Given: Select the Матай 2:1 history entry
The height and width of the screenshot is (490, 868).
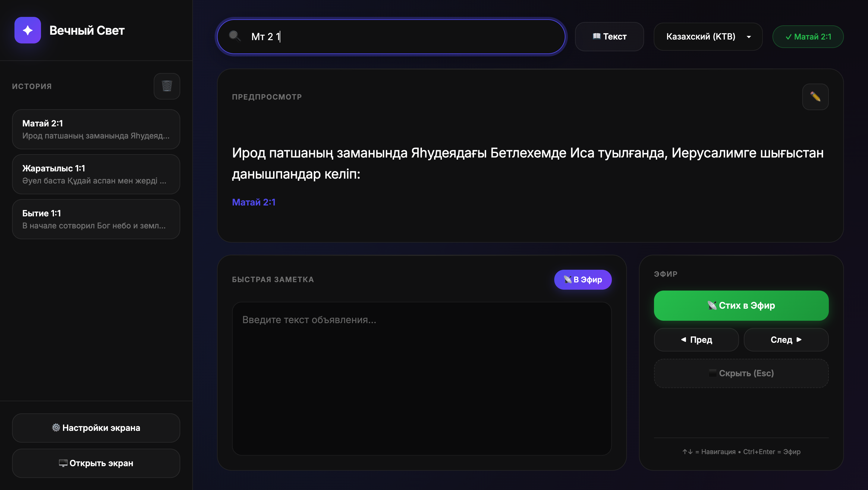Looking at the screenshot, I should pos(96,129).
